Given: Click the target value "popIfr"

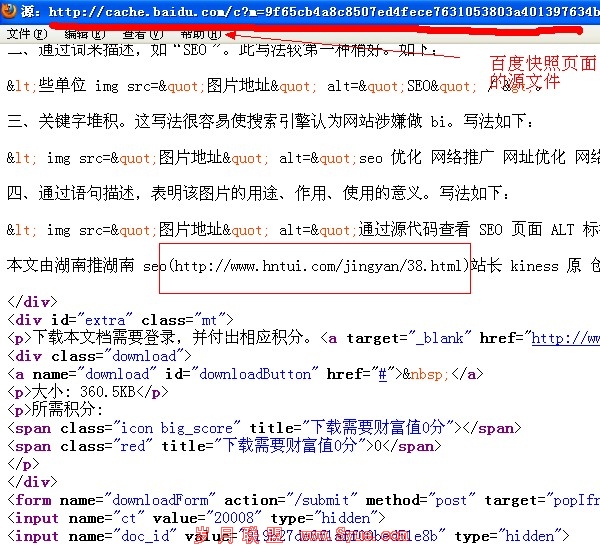Looking at the screenshot, I should (577, 500).
